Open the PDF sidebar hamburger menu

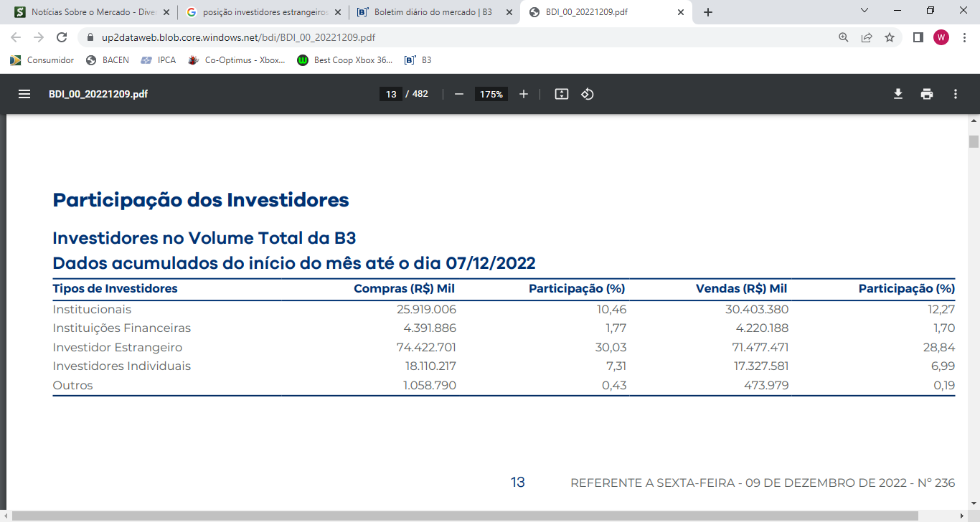24,94
